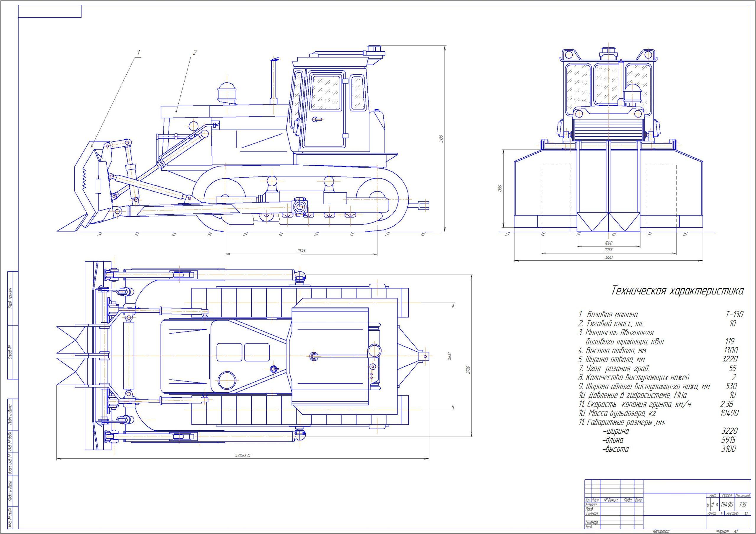Click the 'Базовая машина' specification line
This screenshot has height=534, width=756.
click(612, 314)
